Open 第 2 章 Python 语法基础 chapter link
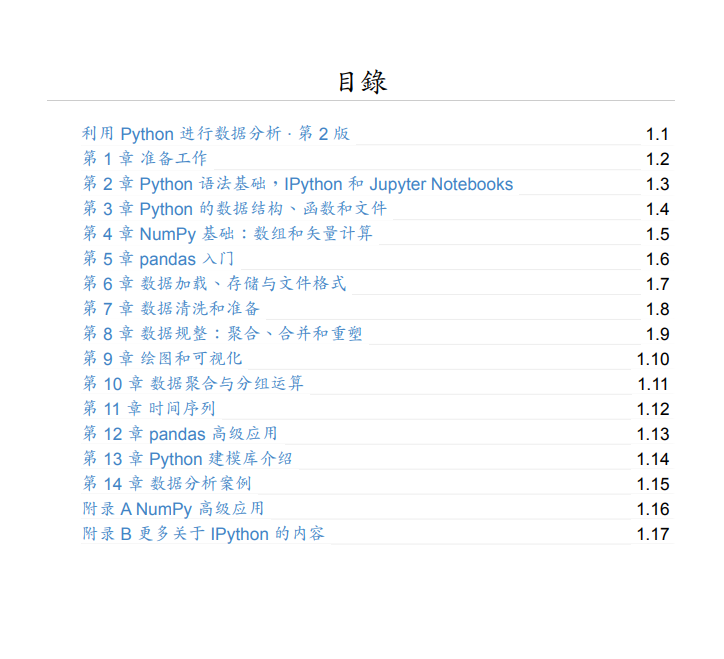This screenshot has width=724, height=659. pos(298,184)
